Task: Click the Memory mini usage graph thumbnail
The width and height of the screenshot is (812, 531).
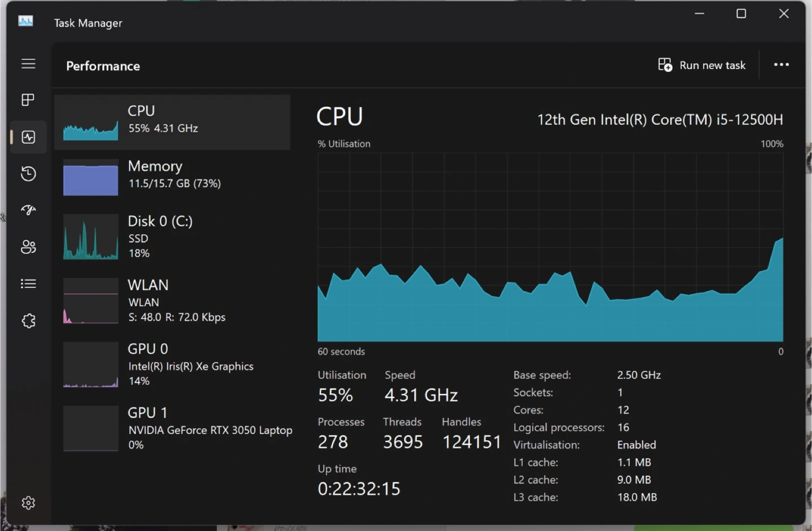Action: (91, 177)
